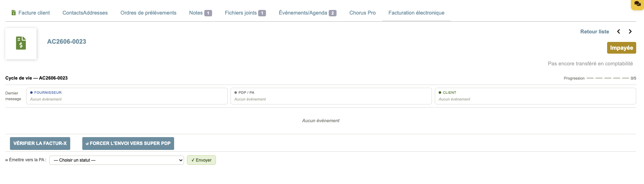Open the Choisir un statut dropdown
Image resolution: width=644 pixels, height=184 pixels.
117,160
